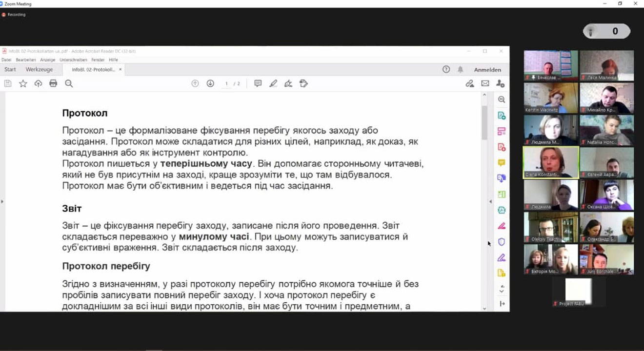Select Леся Малинка video thumbnail
The image size is (644, 351).
point(607,65)
